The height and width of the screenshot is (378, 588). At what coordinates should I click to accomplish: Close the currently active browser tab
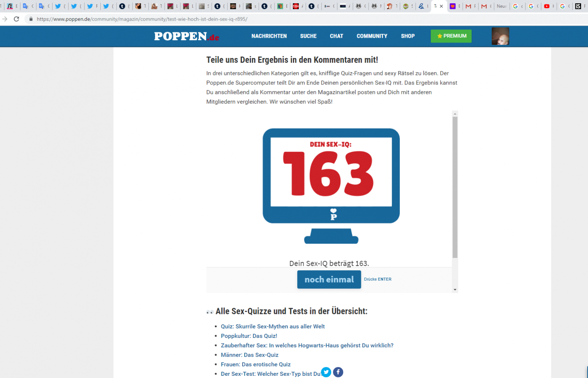pos(441,6)
